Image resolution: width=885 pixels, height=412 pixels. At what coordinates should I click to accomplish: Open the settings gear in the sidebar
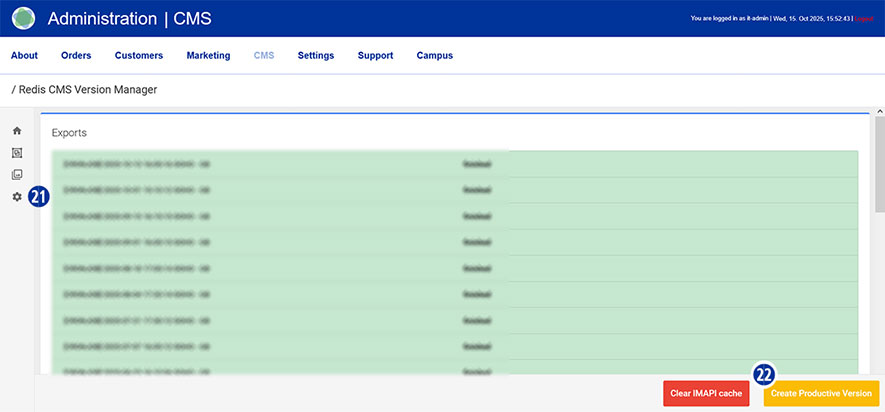[17, 197]
